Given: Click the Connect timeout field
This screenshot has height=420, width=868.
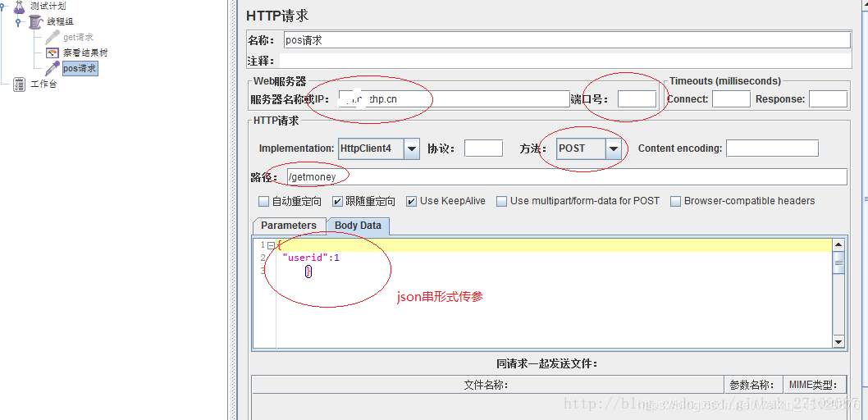Looking at the screenshot, I should click(731, 99).
